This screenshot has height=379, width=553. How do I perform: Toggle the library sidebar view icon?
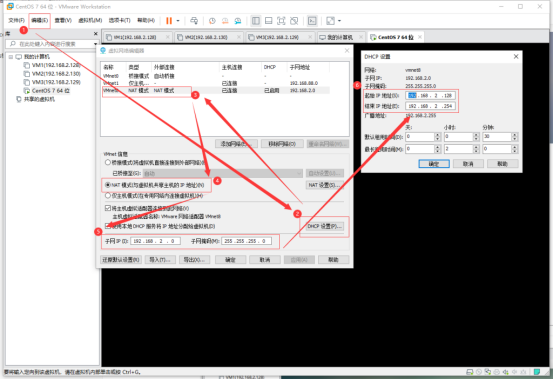[256, 21]
